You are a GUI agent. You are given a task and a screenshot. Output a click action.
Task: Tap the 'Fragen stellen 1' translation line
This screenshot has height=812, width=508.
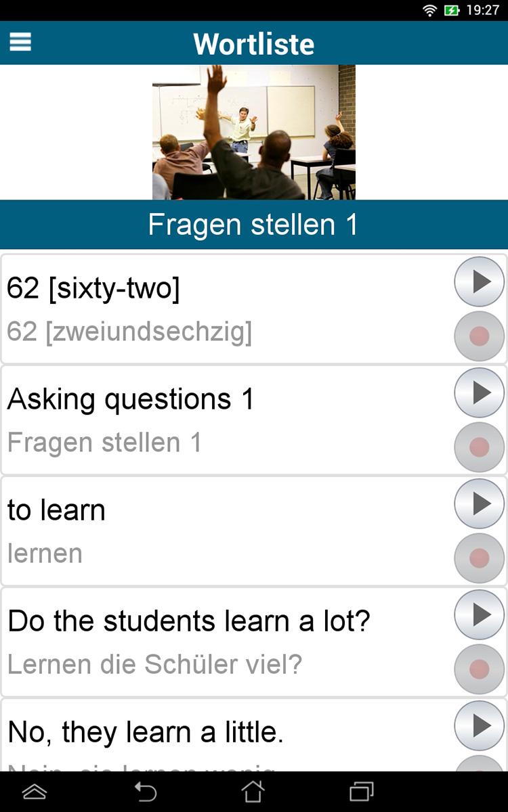(x=104, y=443)
